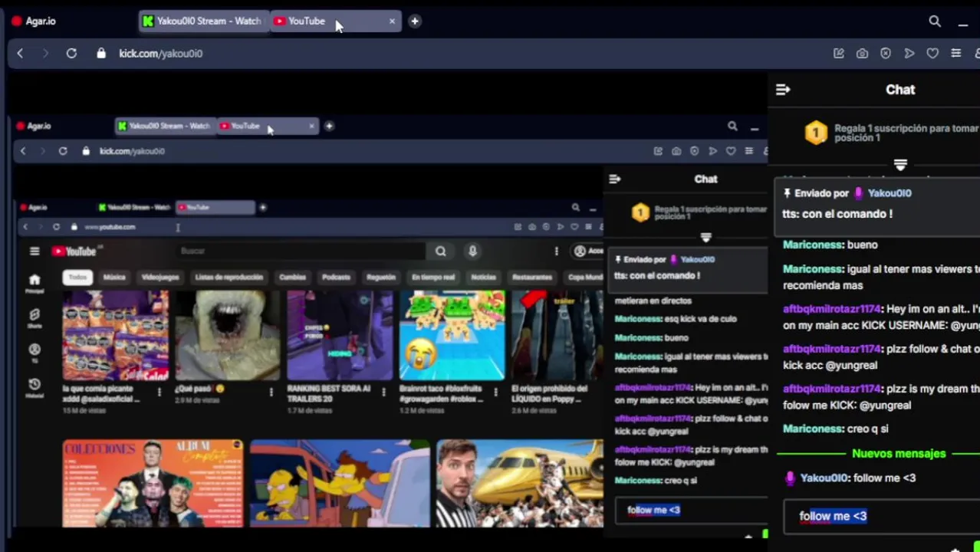This screenshot has width=980, height=552.
Task: Select the 'Todos' filter chip
Action: 77,277
